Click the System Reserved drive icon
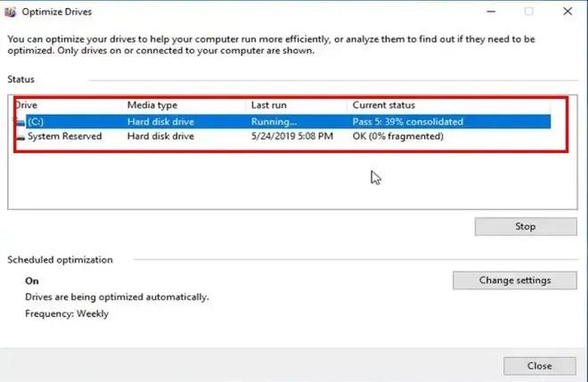This screenshot has height=382, width=588. [x=20, y=136]
